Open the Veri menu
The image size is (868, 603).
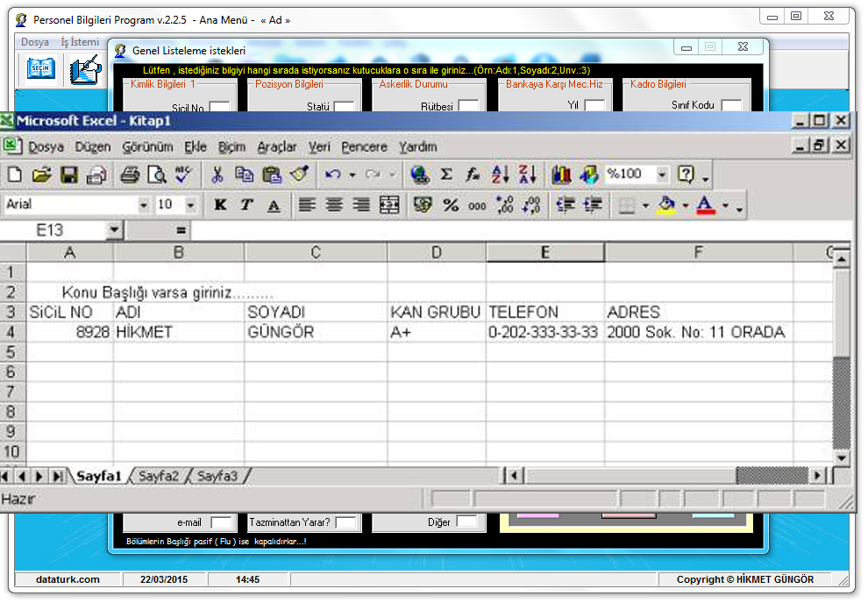(319, 146)
